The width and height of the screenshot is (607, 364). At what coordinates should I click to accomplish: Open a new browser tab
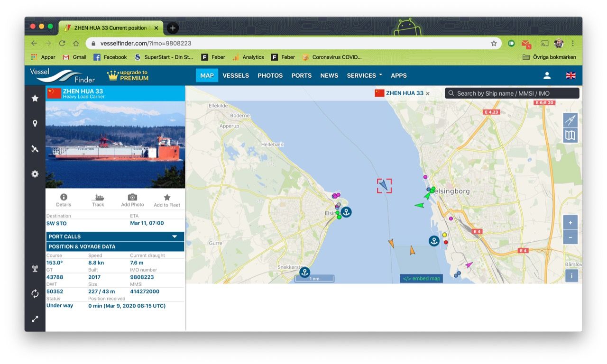pyautogui.click(x=173, y=28)
